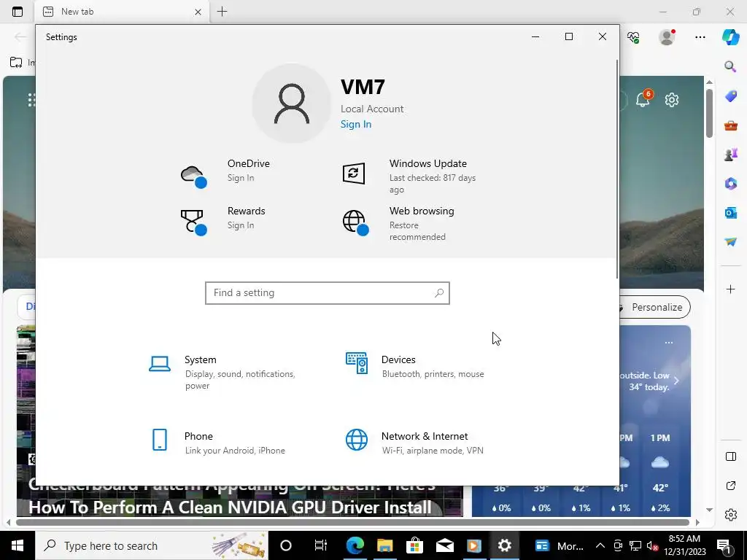Click Sign In under Local Account
Viewport: 747px width, 560px height.
point(356,124)
